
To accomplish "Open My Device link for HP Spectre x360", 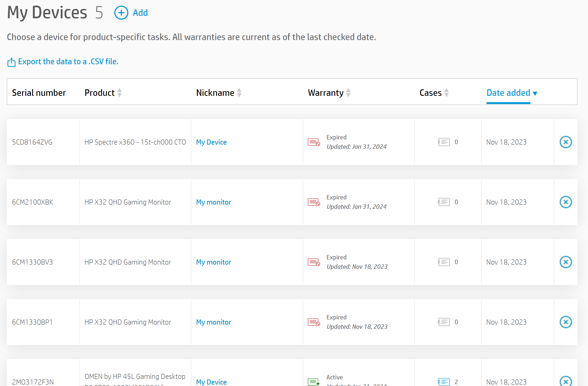I will (212, 142).
